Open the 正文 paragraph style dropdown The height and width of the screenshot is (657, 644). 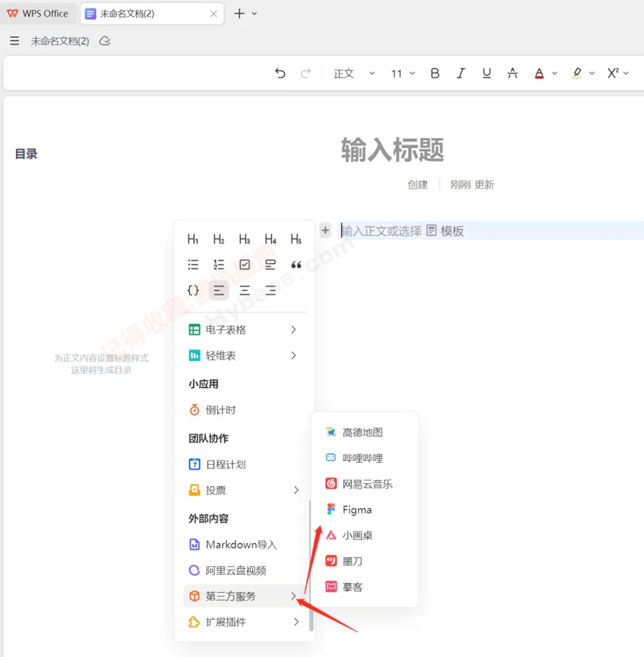[x=354, y=74]
